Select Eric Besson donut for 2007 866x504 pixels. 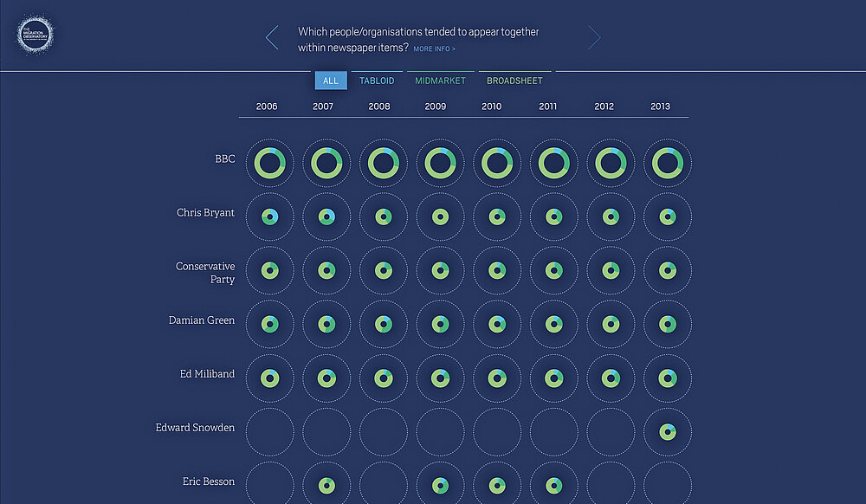326,485
